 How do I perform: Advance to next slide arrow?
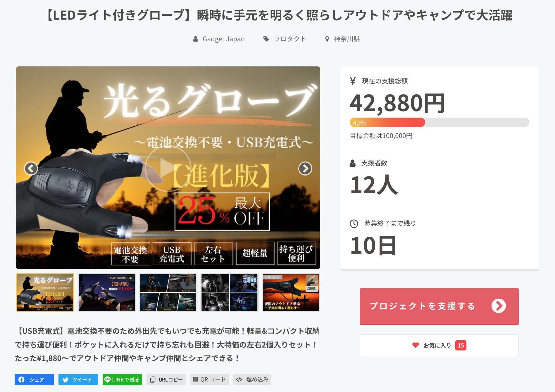pyautogui.click(x=305, y=169)
